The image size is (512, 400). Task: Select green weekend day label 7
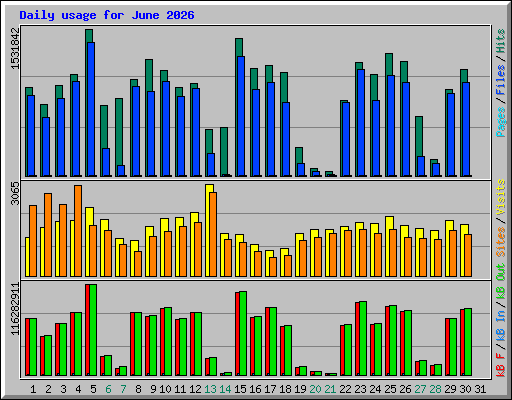click(x=123, y=389)
